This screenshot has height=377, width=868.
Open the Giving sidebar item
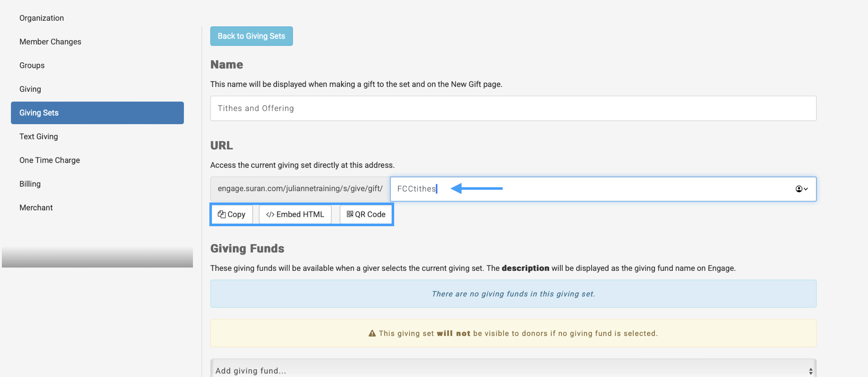click(30, 89)
